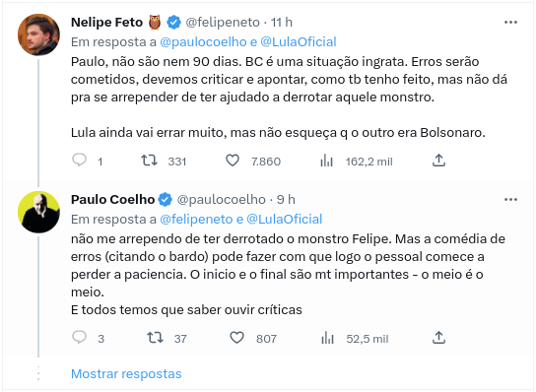
Task: Retweet Paulo Coelho's tweet with 37 retweets
Action: [155, 338]
